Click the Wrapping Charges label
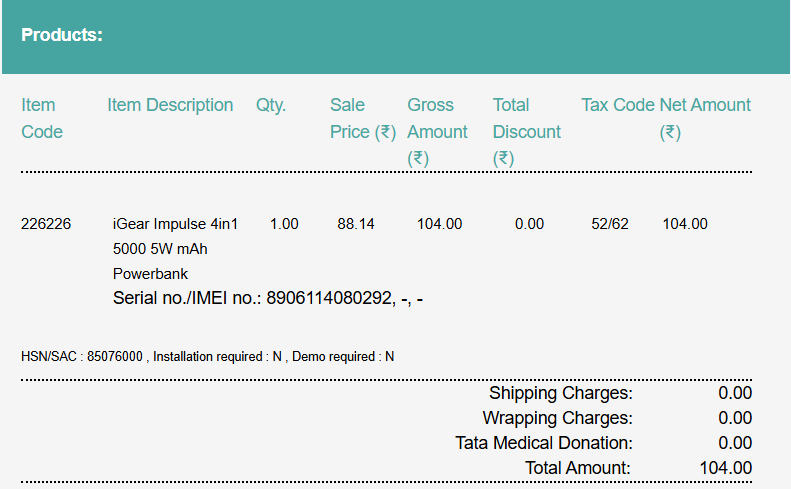 point(557,418)
